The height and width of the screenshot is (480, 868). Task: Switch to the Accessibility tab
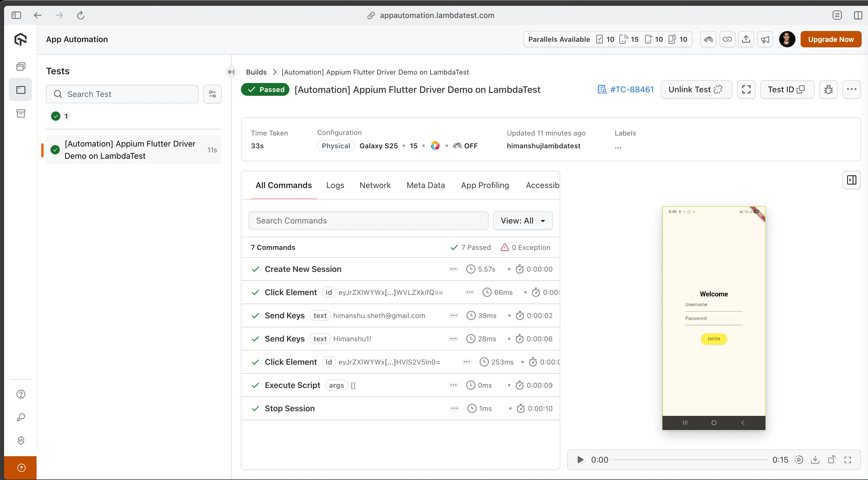point(542,185)
